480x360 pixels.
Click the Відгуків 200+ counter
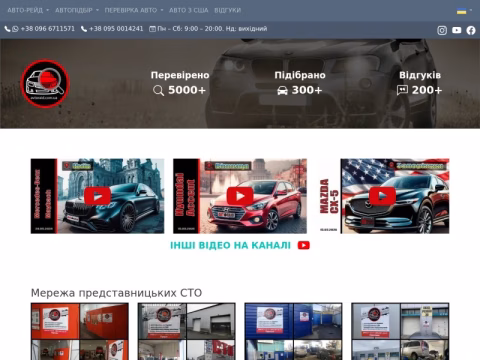pyautogui.click(x=420, y=83)
